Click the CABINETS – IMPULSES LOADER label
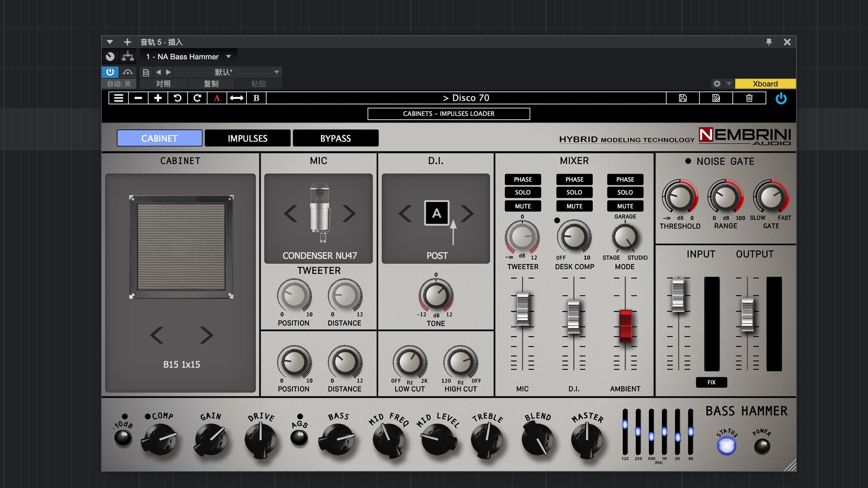 448,114
